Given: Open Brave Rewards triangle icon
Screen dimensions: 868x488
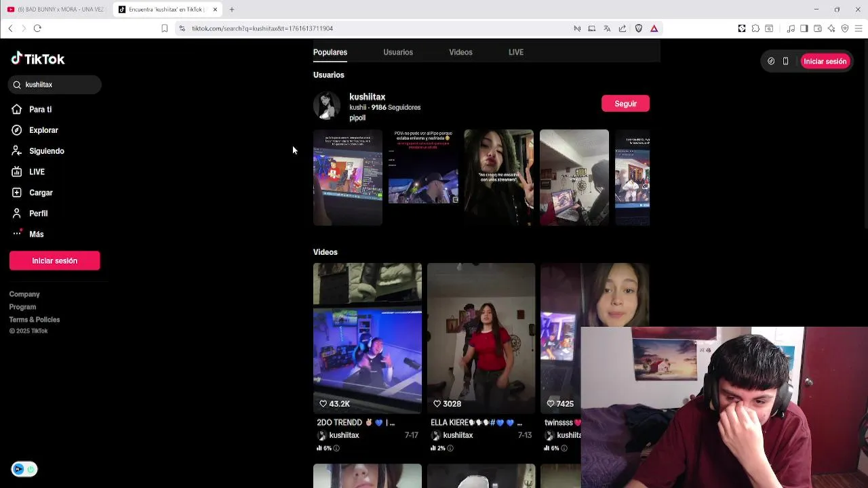Looking at the screenshot, I should click(x=654, y=28).
